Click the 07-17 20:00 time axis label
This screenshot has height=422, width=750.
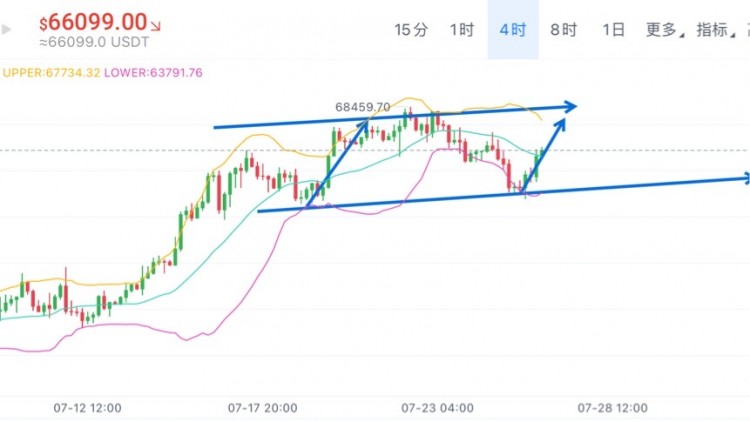pos(262,408)
